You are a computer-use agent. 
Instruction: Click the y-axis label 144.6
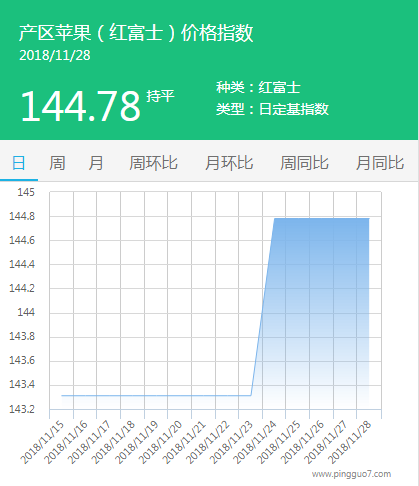[x=22, y=240]
